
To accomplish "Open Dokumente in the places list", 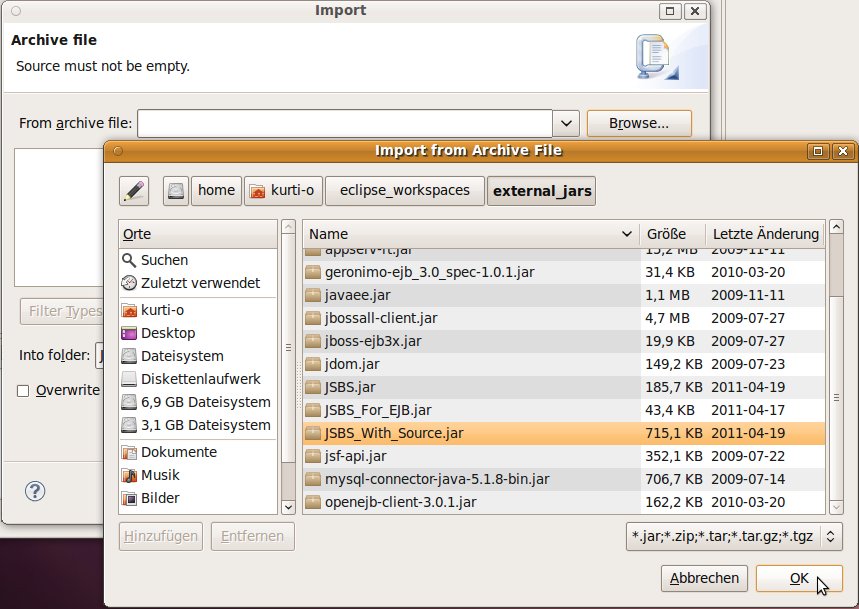I will click(178, 452).
